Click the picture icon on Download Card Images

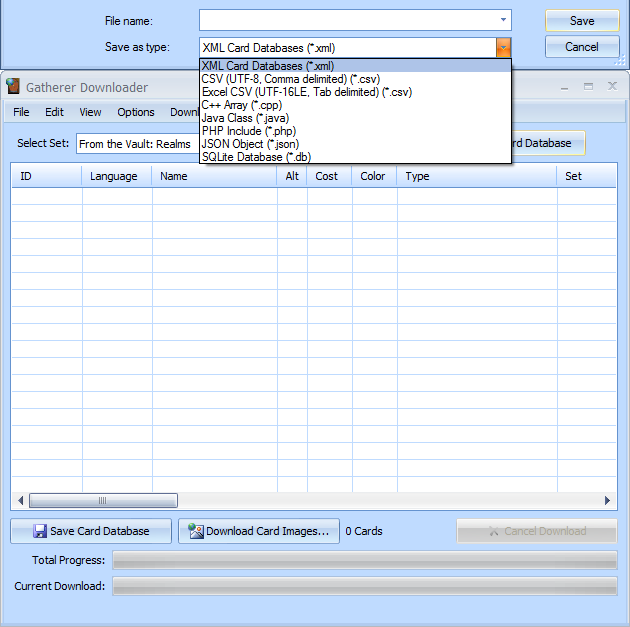click(196, 531)
